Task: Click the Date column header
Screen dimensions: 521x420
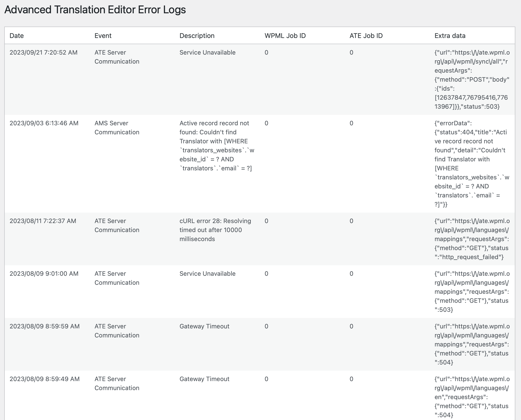Action: point(16,36)
